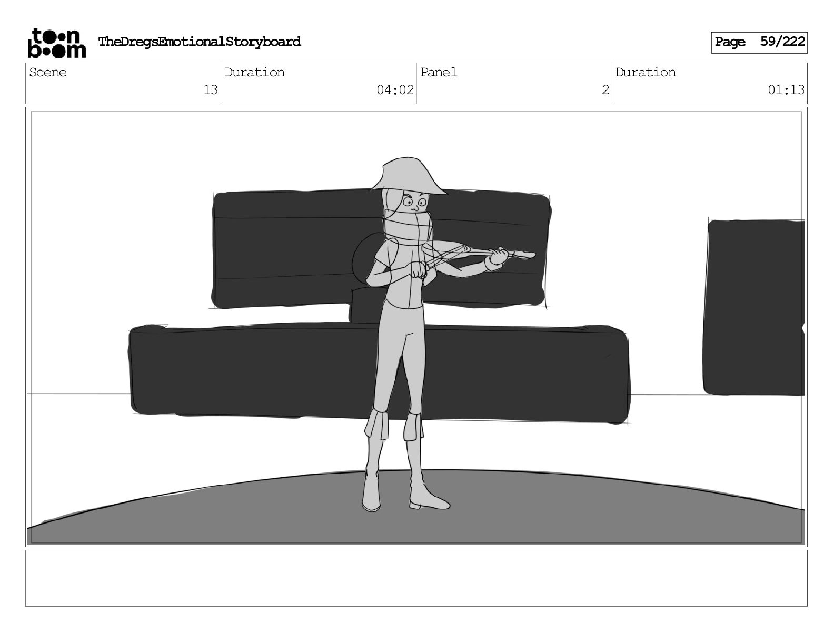
Task: Click the storyboard panel drawing of violinist
Action: point(416,327)
